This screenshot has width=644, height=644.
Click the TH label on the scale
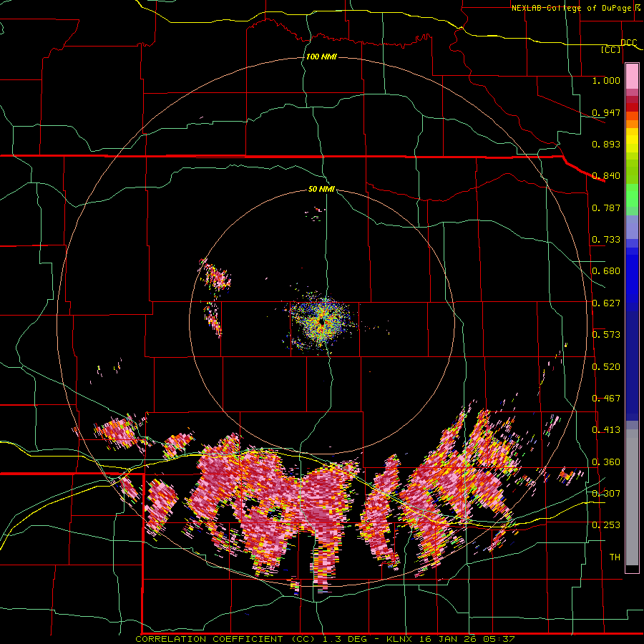615,557
